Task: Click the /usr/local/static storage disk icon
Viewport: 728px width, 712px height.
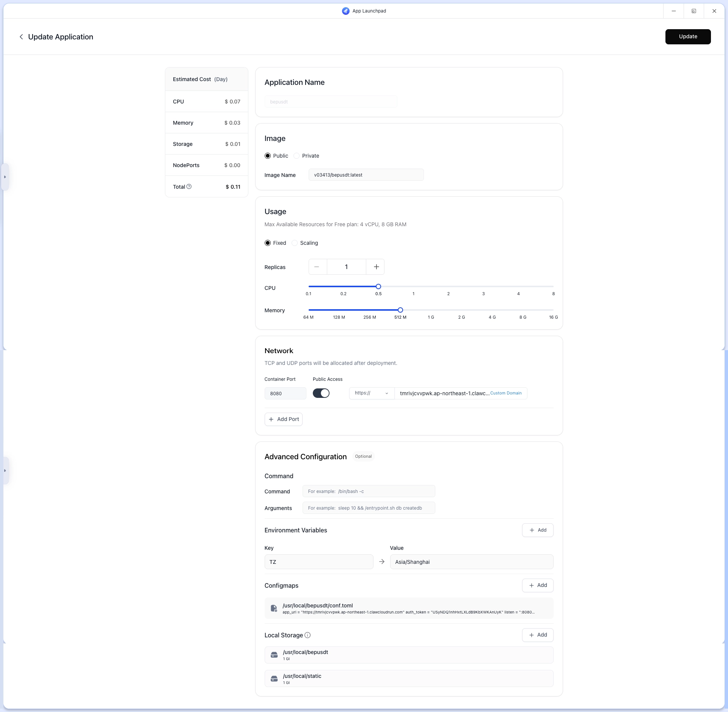Action: 274,679
